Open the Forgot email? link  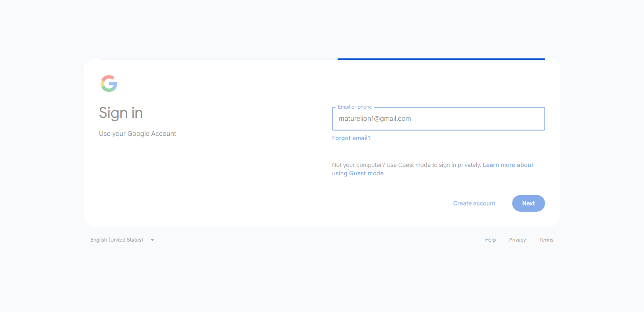coord(351,138)
